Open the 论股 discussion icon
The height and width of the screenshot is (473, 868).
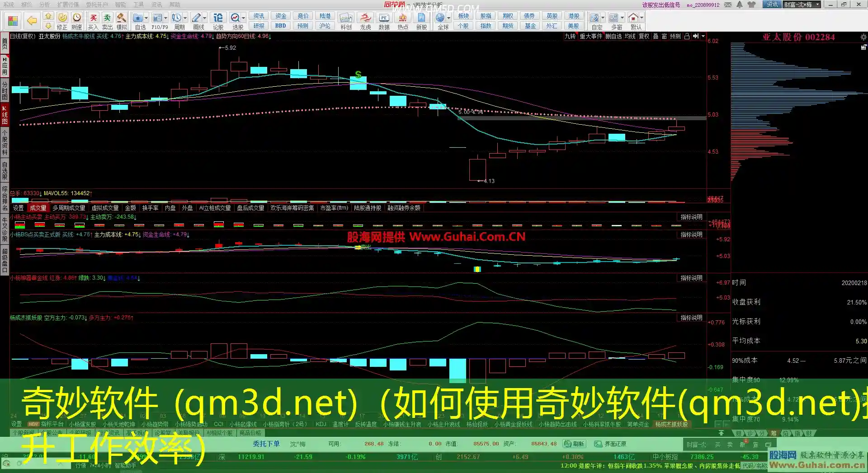click(218, 21)
